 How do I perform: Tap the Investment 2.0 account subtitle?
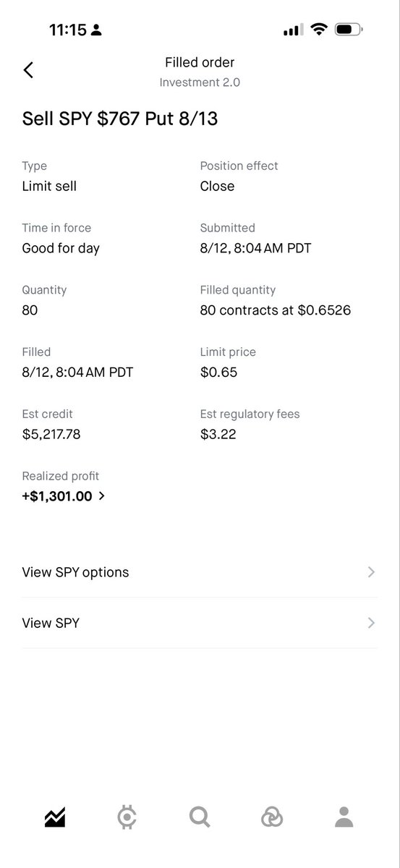coord(200,82)
